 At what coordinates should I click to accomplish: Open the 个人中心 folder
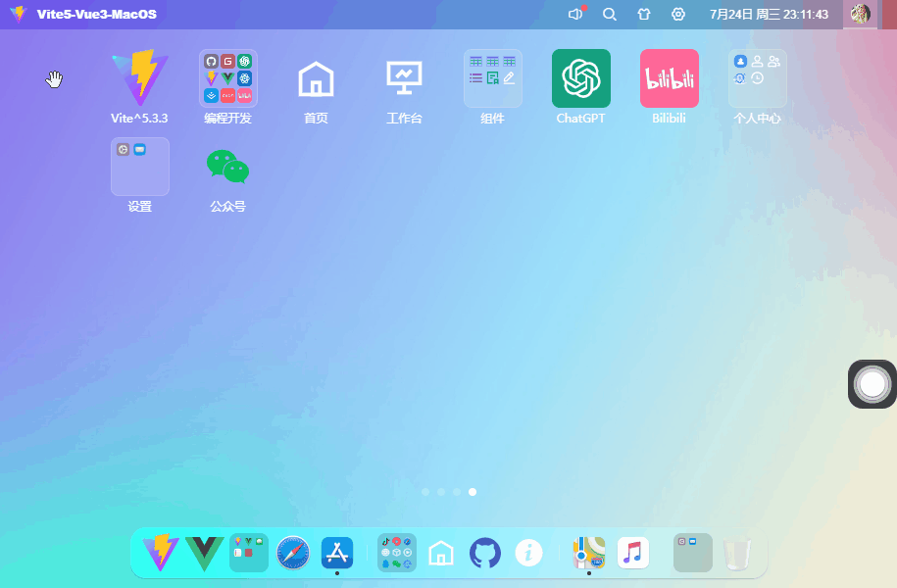[x=758, y=78]
